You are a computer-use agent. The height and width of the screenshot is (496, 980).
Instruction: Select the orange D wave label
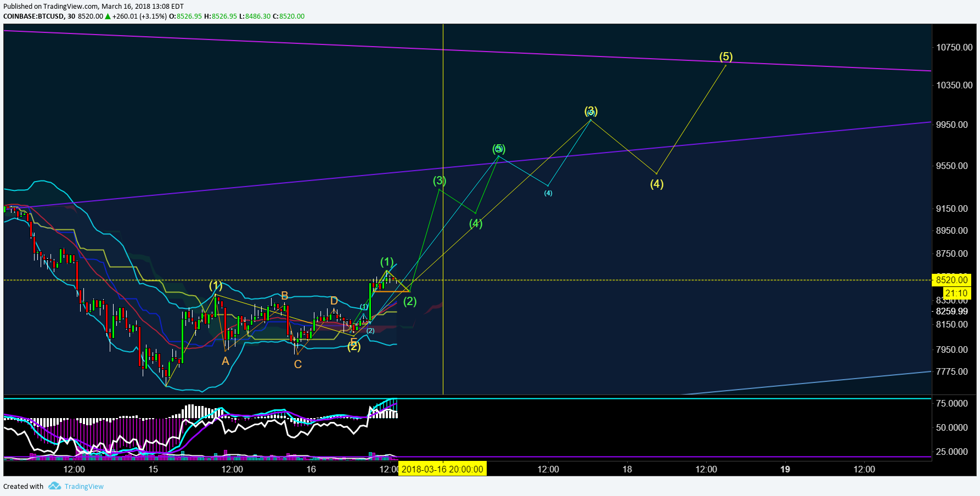pos(334,301)
